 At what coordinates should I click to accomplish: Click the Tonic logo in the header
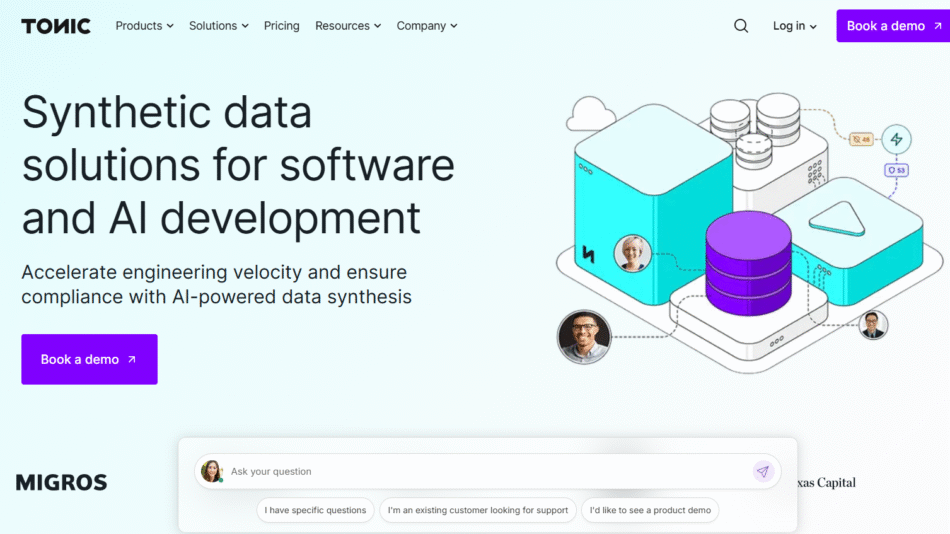56,26
